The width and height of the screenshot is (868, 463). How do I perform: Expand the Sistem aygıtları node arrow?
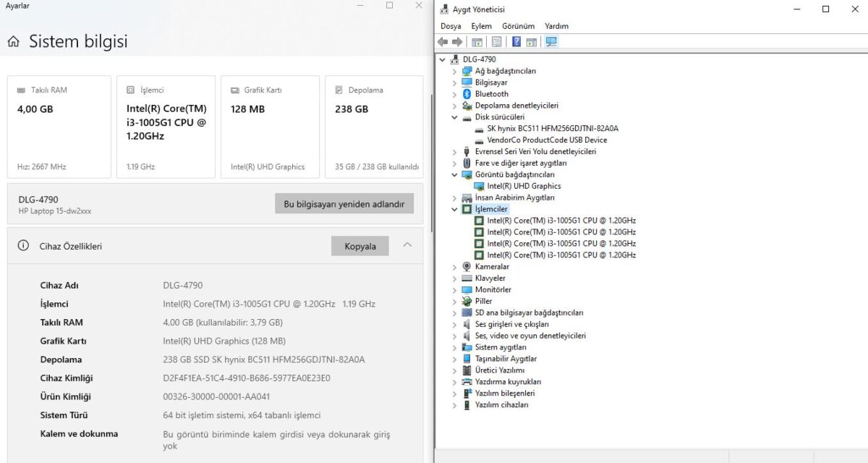(x=454, y=347)
